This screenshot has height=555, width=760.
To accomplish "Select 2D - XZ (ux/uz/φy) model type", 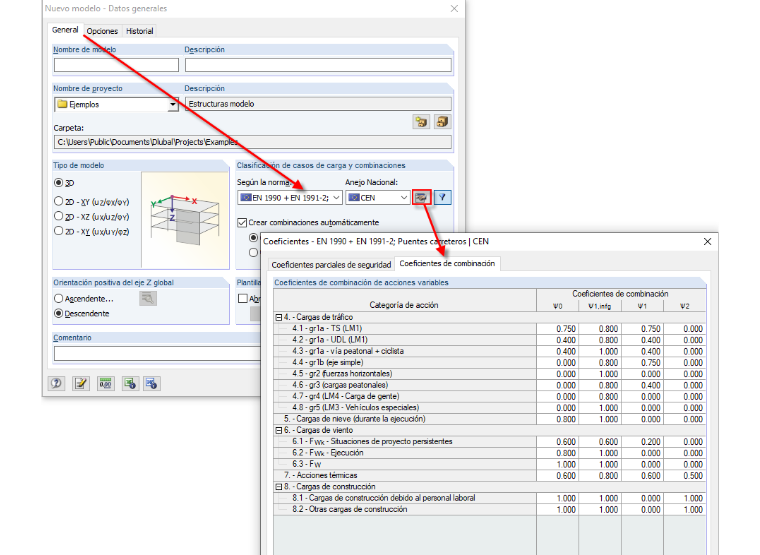I will point(59,216).
